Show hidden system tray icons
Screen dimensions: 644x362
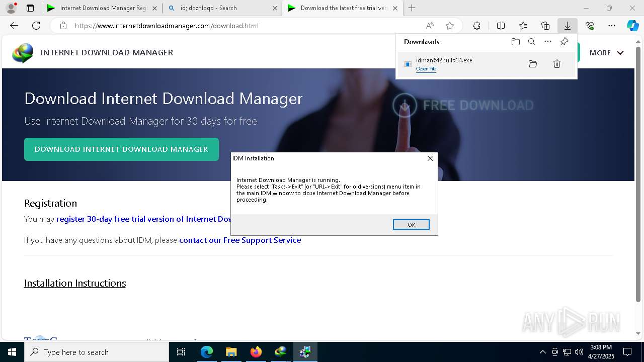[x=542, y=352]
